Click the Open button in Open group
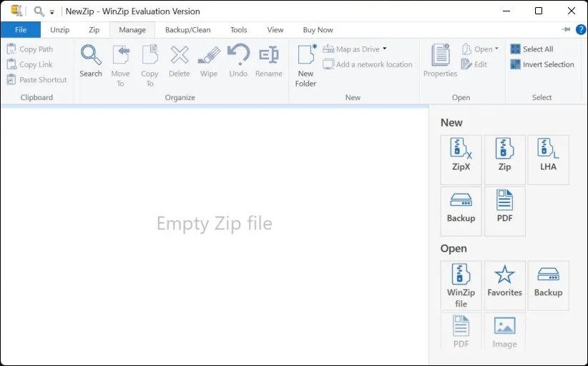The width and height of the screenshot is (588, 366). [x=477, y=49]
